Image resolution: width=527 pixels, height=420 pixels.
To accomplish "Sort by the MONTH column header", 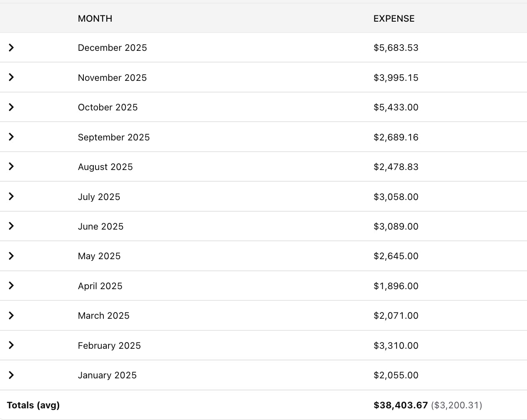I will click(95, 19).
